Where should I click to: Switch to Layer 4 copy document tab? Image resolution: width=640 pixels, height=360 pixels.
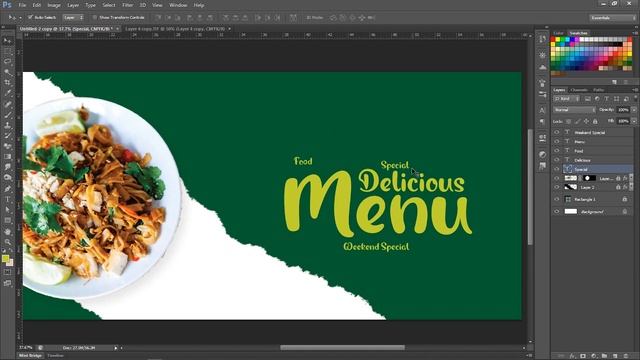click(x=176, y=29)
